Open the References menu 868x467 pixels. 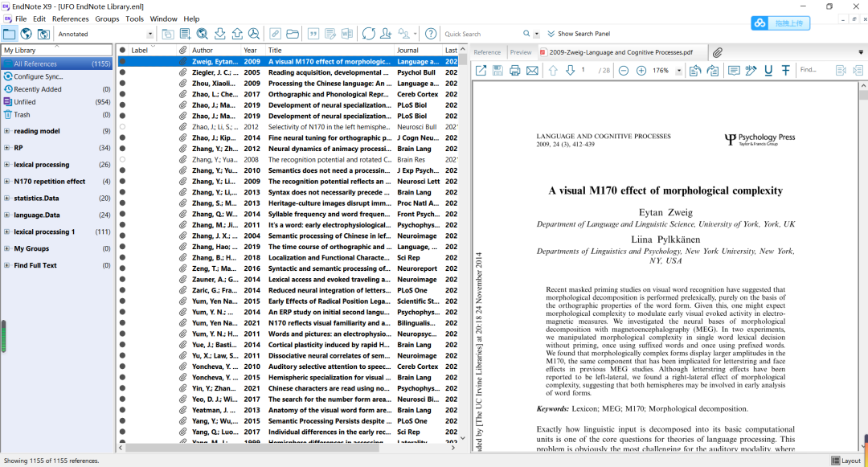pyautogui.click(x=71, y=18)
